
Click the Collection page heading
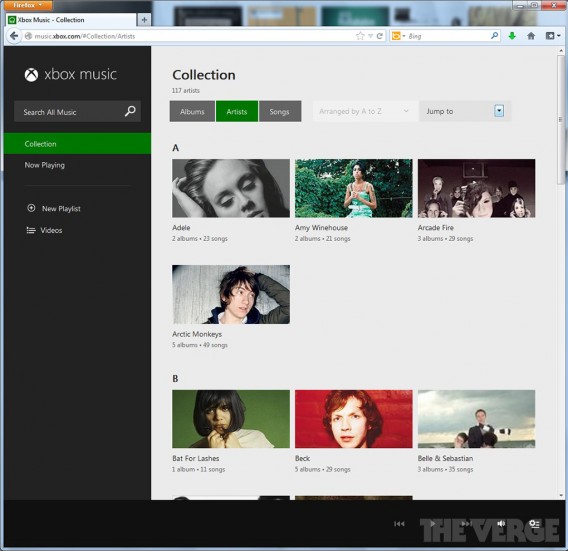click(x=204, y=75)
